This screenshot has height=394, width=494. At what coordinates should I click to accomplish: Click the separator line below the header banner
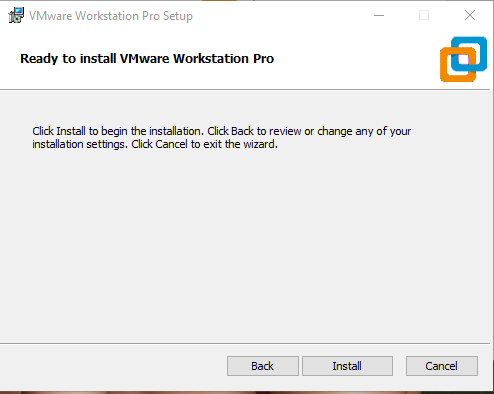(247, 90)
